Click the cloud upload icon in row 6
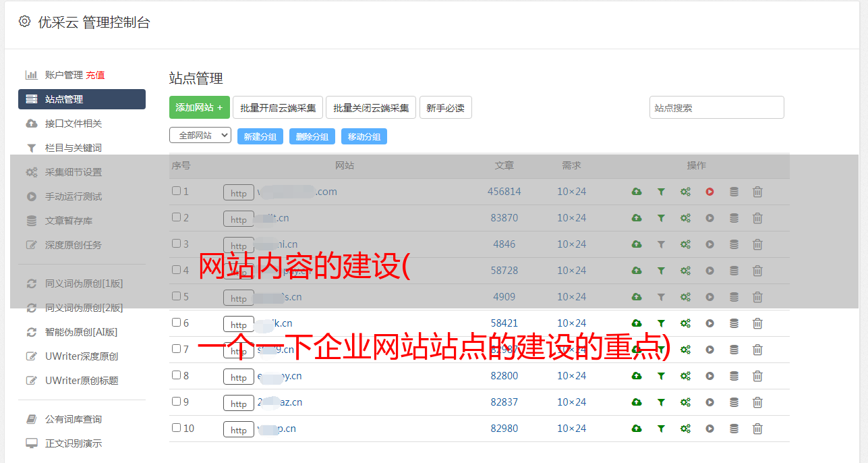 637,323
